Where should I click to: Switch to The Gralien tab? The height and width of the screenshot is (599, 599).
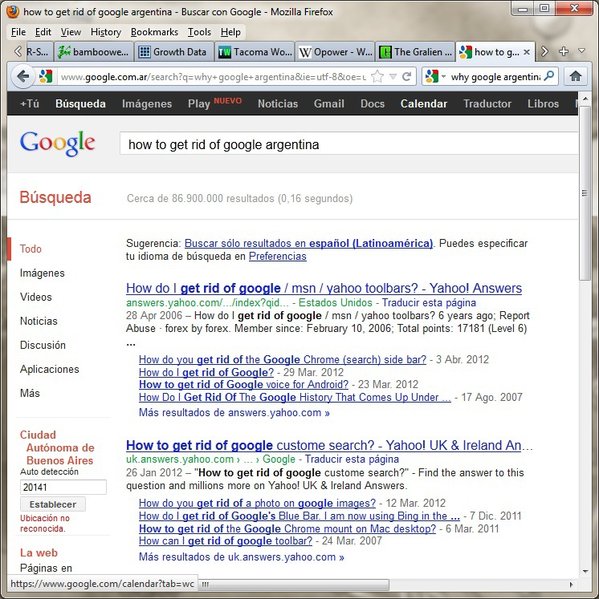[x=415, y=52]
